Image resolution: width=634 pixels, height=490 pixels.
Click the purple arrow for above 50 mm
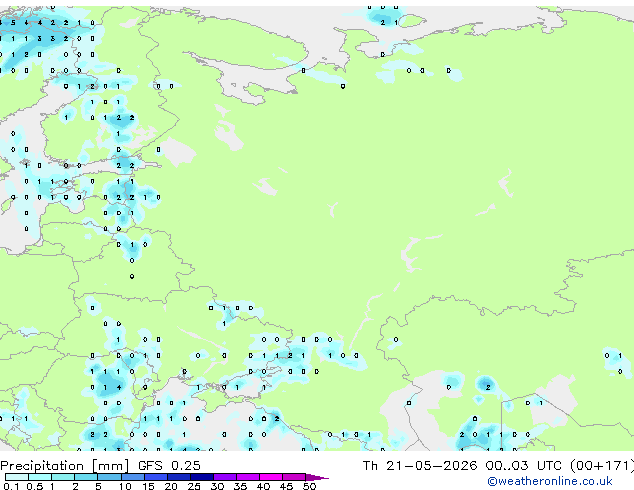[x=317, y=477]
